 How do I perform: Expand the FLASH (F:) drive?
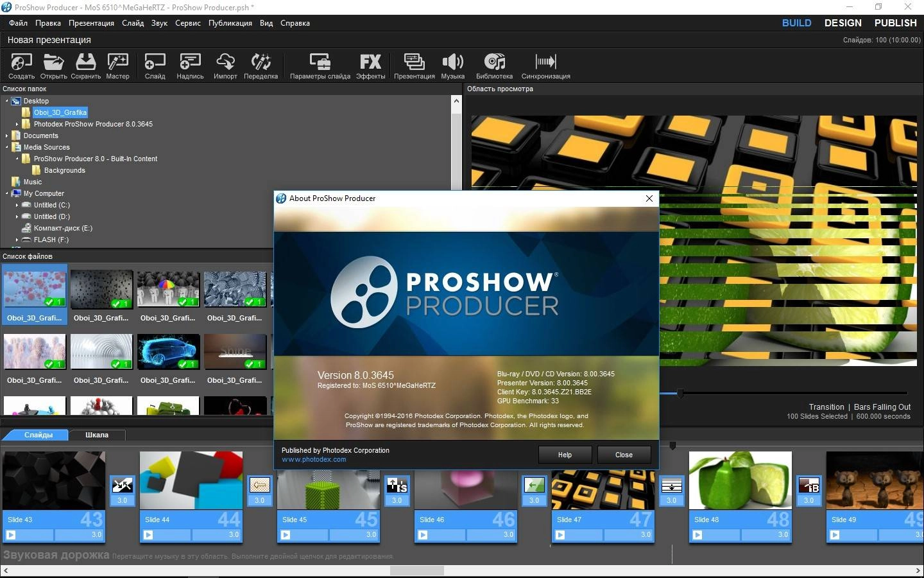pyautogui.click(x=17, y=240)
